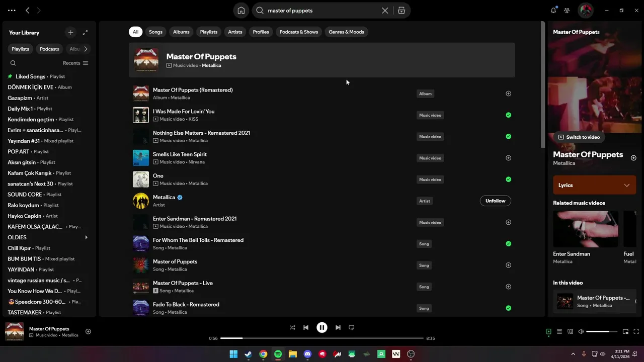Viewport: 644px width, 362px height.
Task: Open Spotify in the Windows taskbar
Action: click(278, 354)
